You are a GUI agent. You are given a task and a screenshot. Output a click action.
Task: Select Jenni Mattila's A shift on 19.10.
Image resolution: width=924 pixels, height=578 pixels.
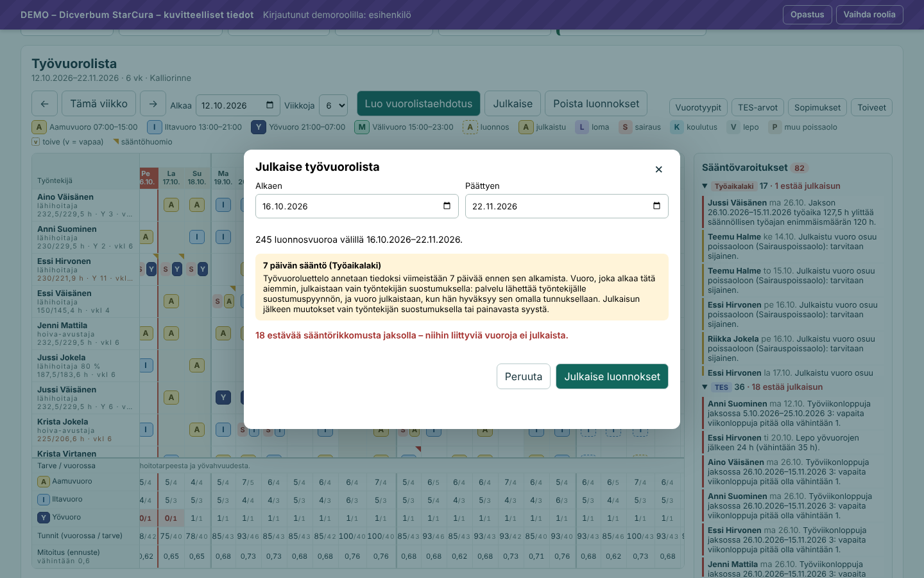223,333
